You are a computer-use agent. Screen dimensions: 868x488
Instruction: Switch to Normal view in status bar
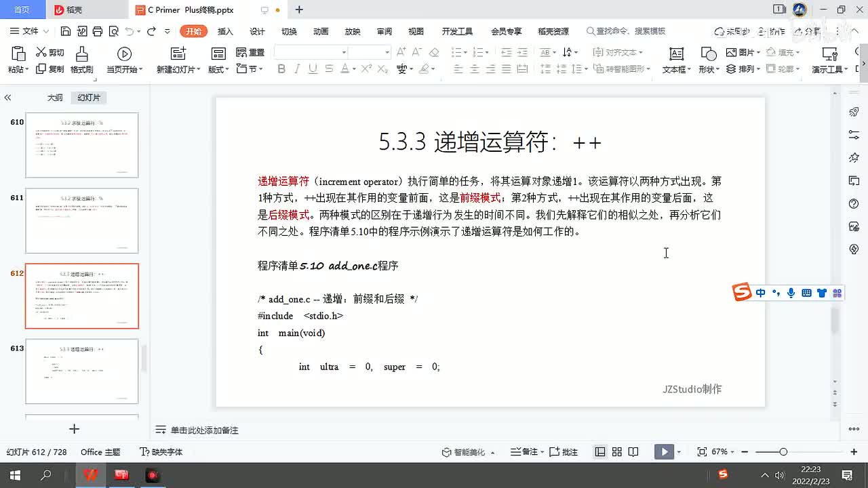(600, 451)
